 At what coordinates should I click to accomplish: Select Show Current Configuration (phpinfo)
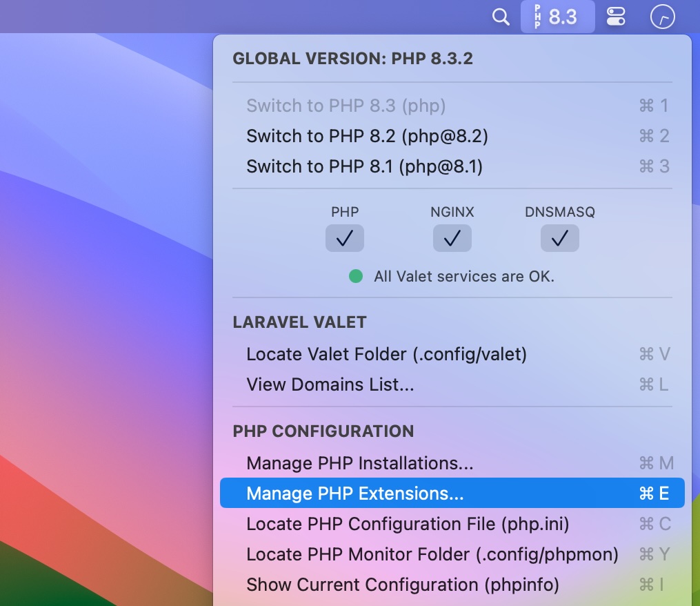pyautogui.click(x=452, y=585)
